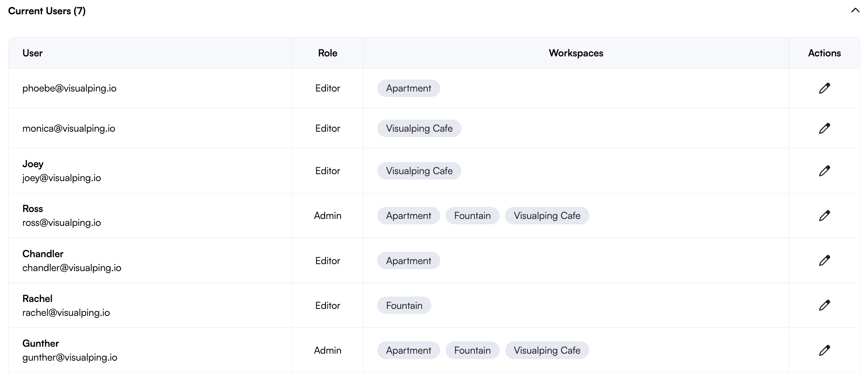Click Editor role in monica's row
This screenshot has width=868, height=373.
click(x=328, y=128)
